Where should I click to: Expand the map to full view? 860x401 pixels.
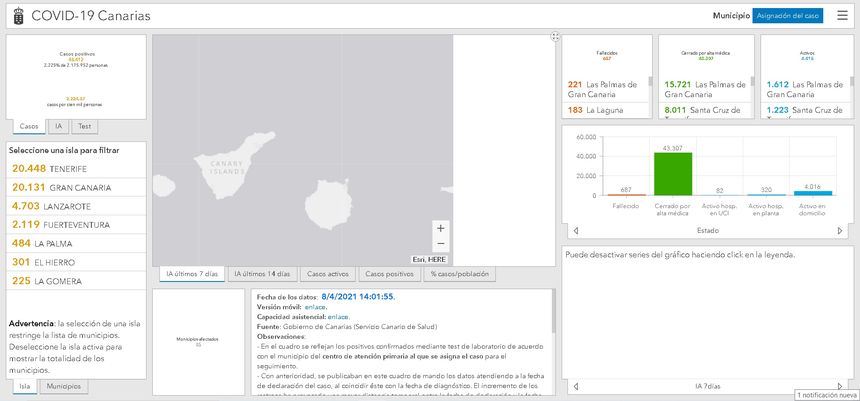point(554,37)
